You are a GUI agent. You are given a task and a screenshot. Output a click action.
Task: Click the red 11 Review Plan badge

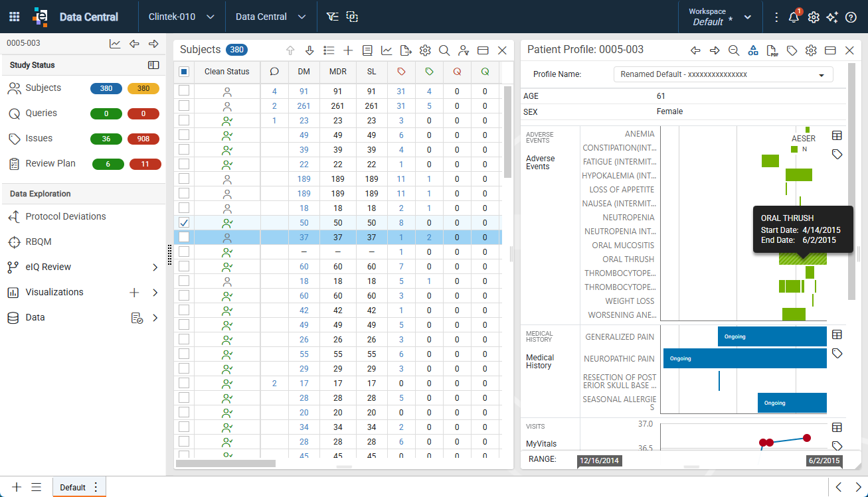[145, 164]
